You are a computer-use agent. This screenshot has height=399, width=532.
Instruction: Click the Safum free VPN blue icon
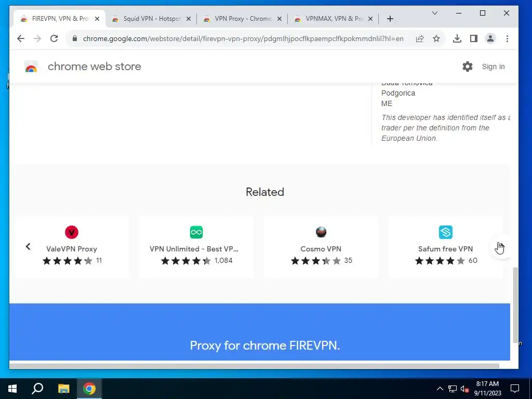click(x=445, y=232)
